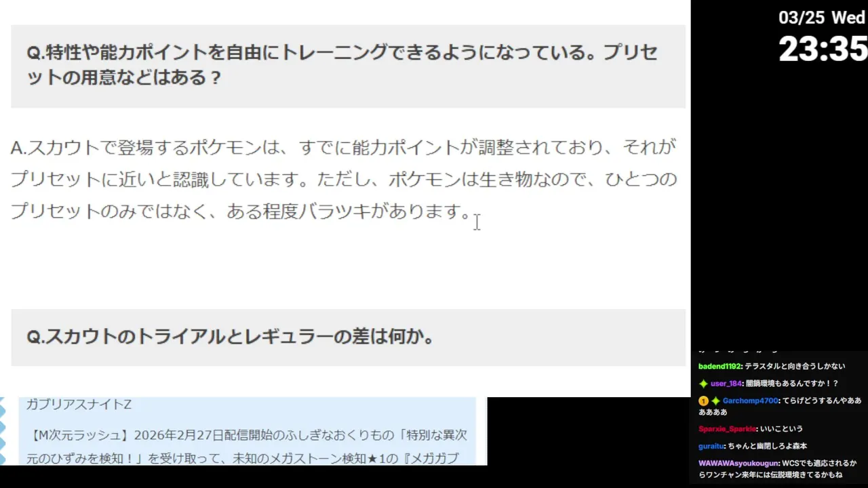Viewport: 868px width, 488px height.
Task: Click the chat message いいこという
Action: [781, 429]
